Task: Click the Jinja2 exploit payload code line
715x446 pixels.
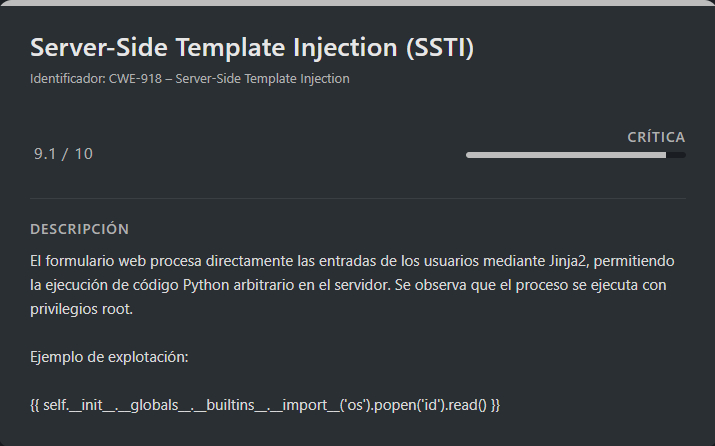Action: [x=265, y=405]
